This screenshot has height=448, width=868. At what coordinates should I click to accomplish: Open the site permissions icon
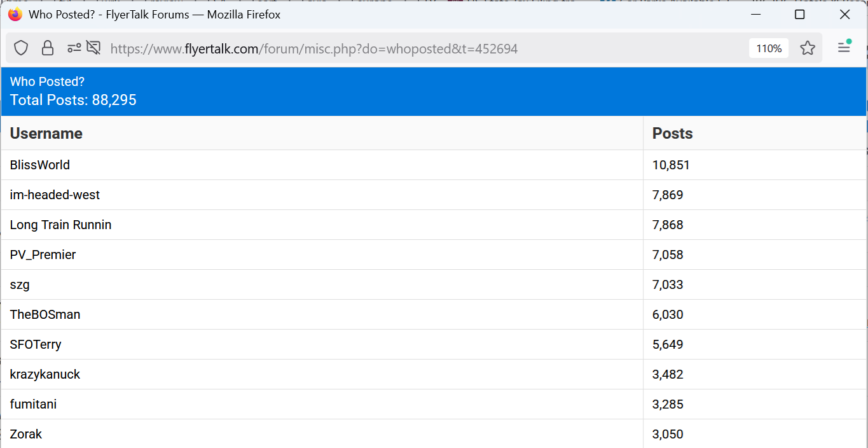(74, 48)
